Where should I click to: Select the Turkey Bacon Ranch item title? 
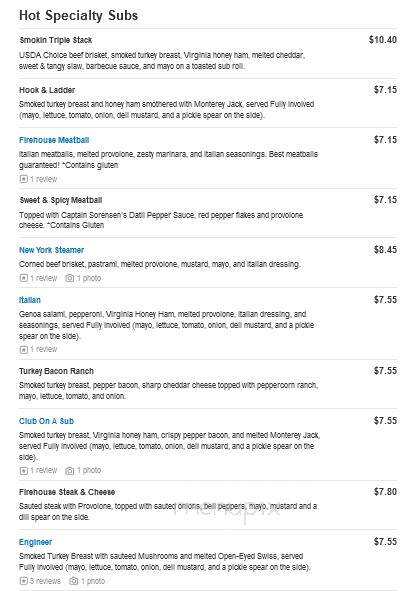point(56,371)
